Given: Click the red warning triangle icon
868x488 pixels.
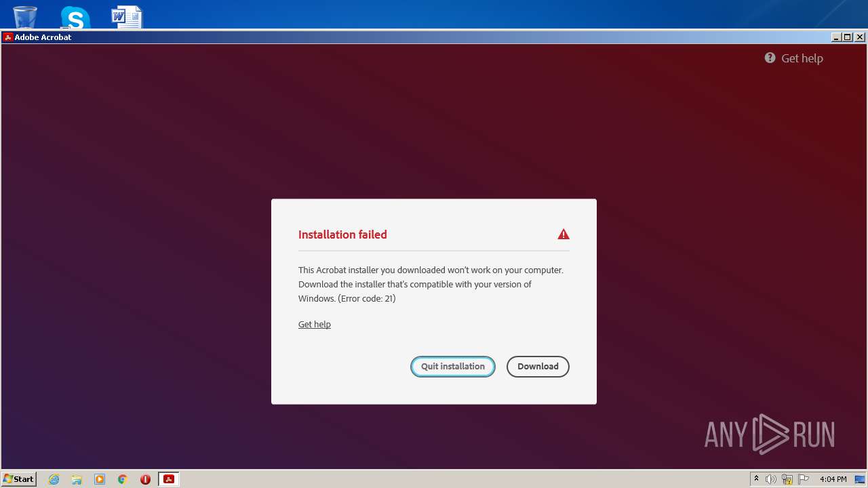Looking at the screenshot, I should (564, 235).
